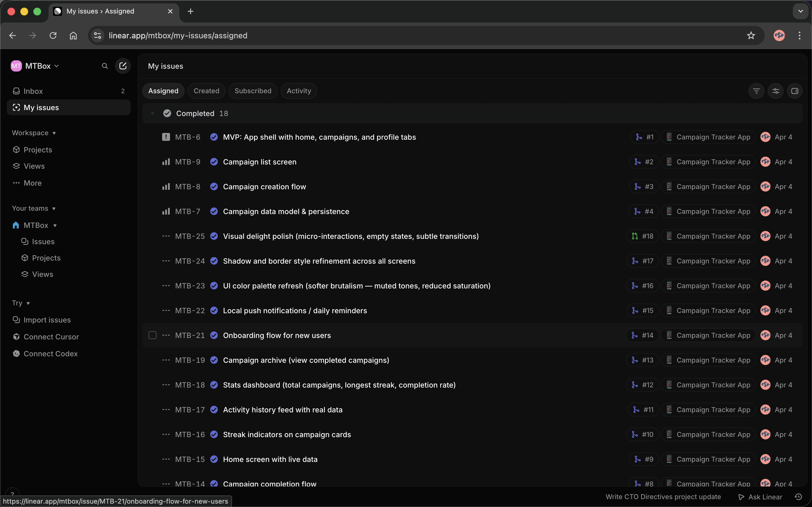Switch to the Activity tab

298,90
